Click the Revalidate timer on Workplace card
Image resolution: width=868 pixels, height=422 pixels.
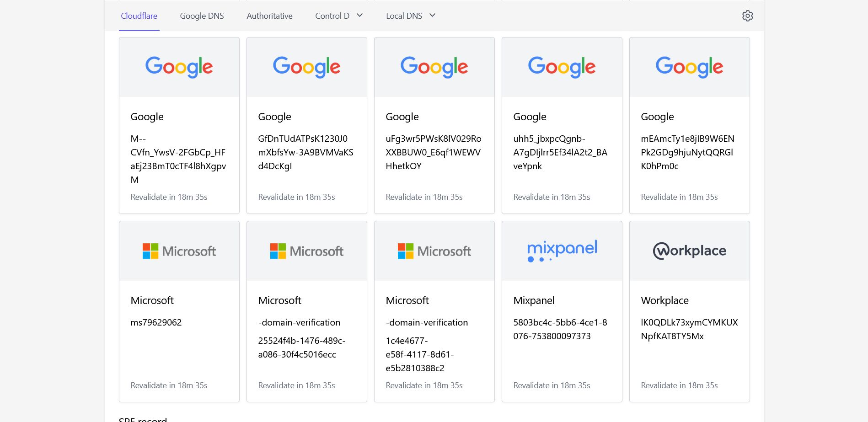click(679, 385)
